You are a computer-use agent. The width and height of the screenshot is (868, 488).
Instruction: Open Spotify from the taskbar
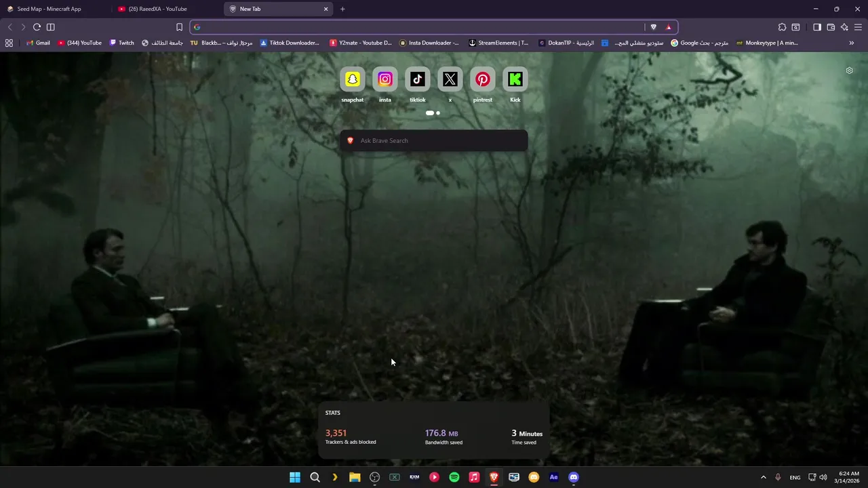454,477
